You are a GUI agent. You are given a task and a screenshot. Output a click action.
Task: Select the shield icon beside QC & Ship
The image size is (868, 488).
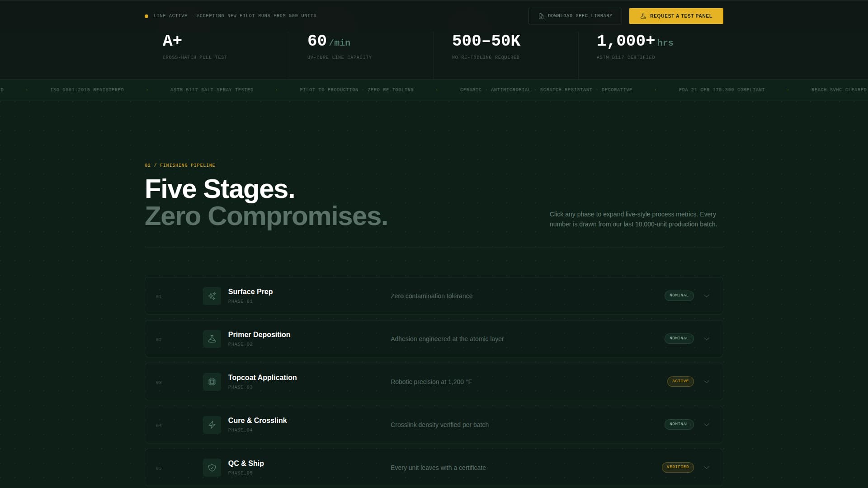(x=212, y=467)
